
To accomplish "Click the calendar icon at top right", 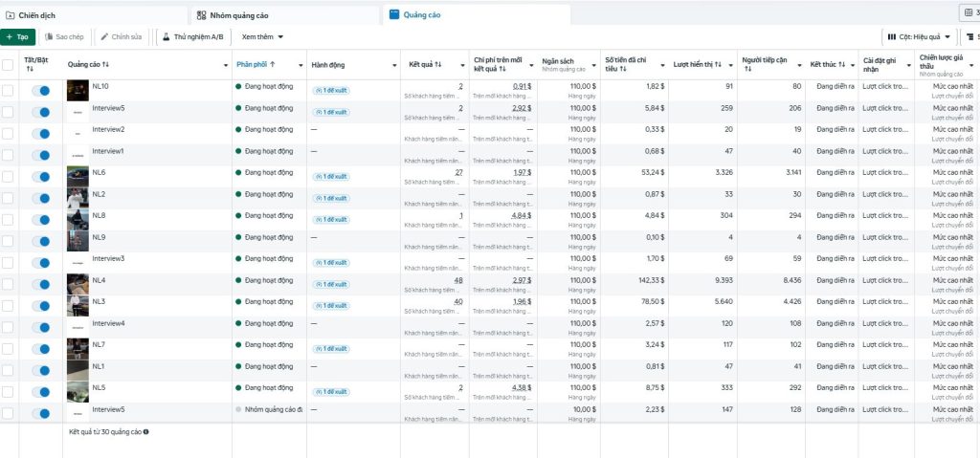I will (x=969, y=13).
